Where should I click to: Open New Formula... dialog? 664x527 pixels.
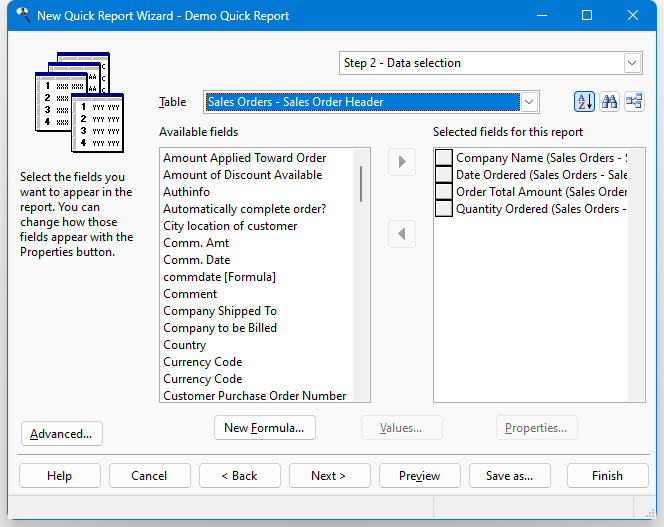pyautogui.click(x=265, y=428)
